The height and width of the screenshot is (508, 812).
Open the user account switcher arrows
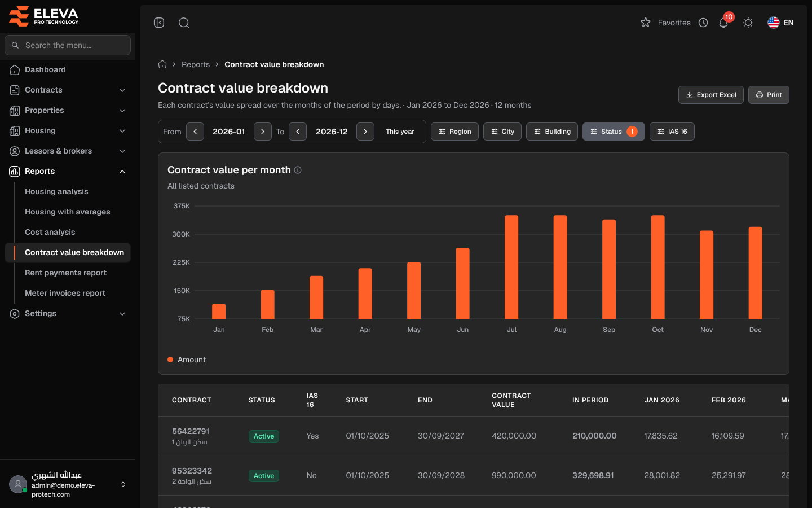(x=123, y=484)
